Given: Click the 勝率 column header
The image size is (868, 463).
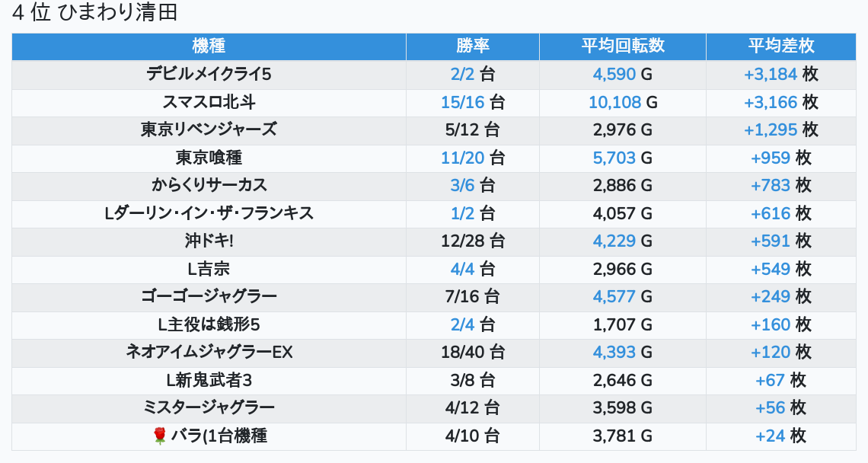Looking at the screenshot, I should [472, 46].
